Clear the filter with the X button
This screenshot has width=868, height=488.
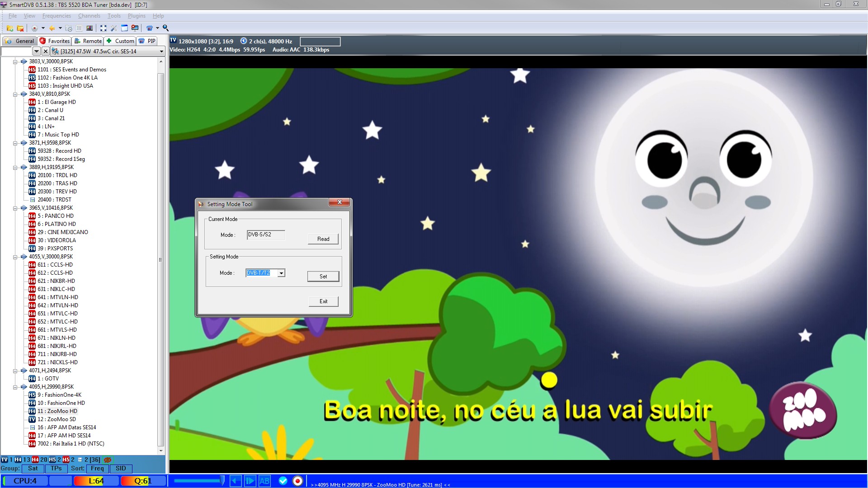45,52
